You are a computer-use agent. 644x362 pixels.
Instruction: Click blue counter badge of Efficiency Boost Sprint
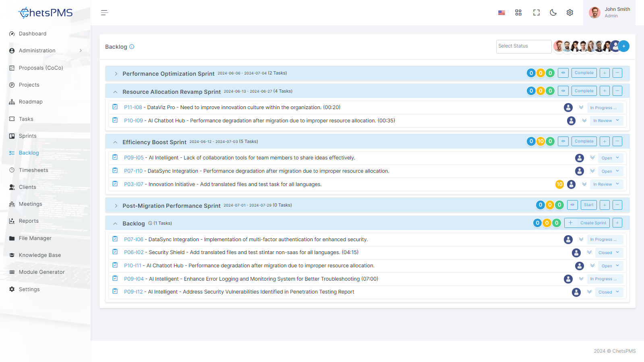pos(531,141)
